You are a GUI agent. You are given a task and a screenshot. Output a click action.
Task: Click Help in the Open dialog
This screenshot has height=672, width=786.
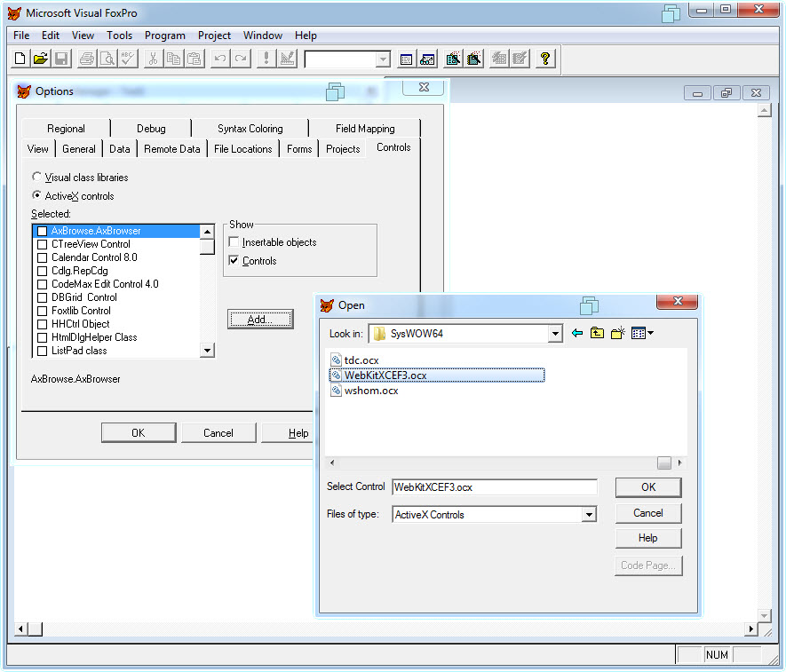(648, 538)
